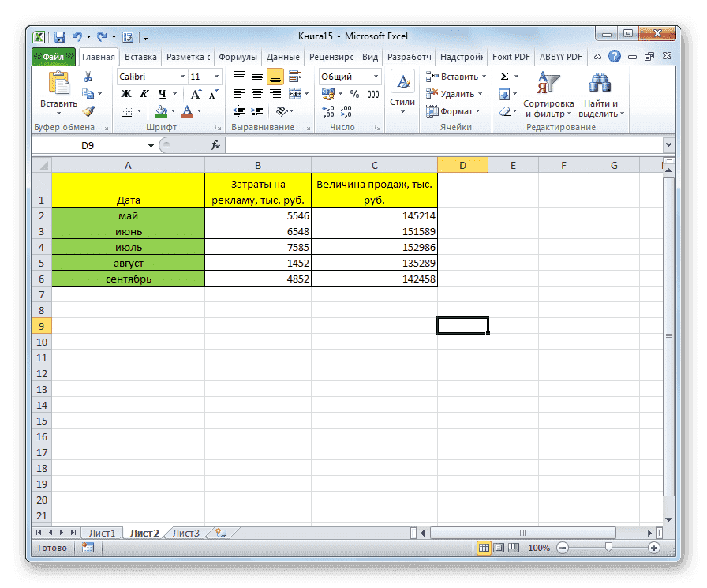Viewport: 707px width, 588px height.
Task: Select the Format Painter icon
Action: click(x=90, y=112)
